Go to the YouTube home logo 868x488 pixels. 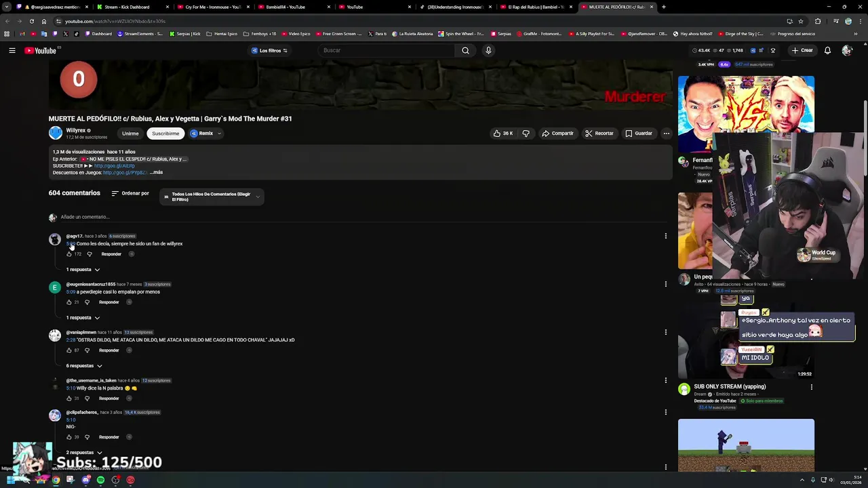tap(40, 50)
